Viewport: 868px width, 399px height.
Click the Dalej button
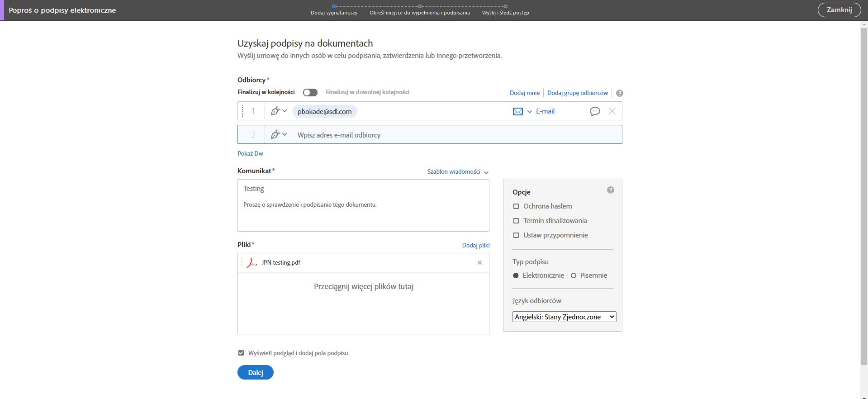click(x=256, y=372)
